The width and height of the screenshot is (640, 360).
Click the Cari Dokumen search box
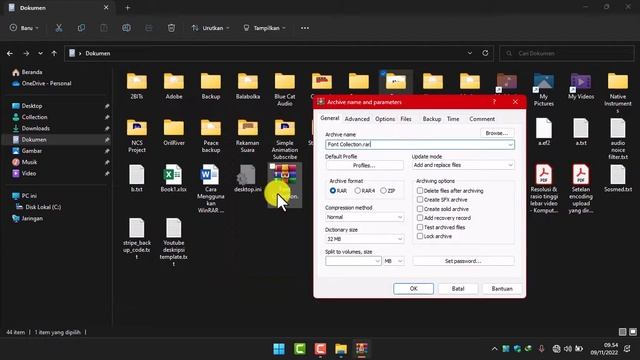click(x=567, y=53)
